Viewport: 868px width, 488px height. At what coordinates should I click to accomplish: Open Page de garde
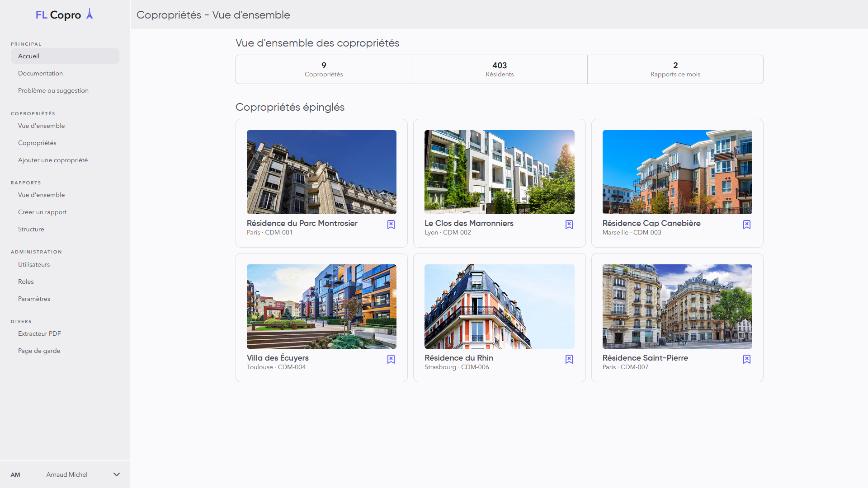(x=65, y=351)
